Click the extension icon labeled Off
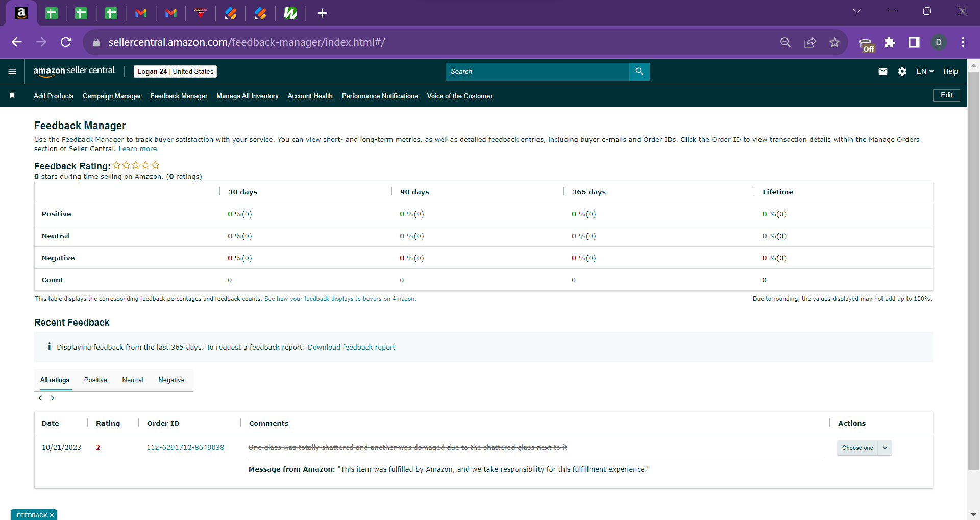Screen dimensions: 980x520 866,44
